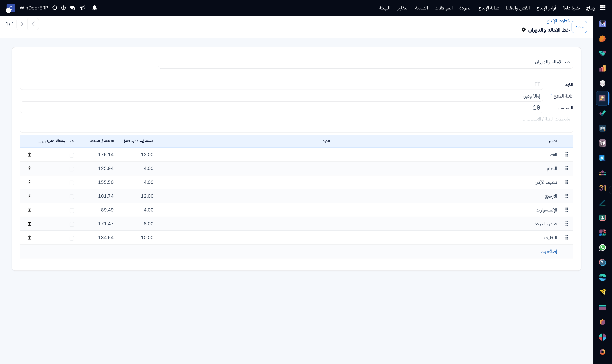This screenshot has height=364, width=612.
Task: Open the white cube inventory app in sidebar
Action: click(x=602, y=83)
